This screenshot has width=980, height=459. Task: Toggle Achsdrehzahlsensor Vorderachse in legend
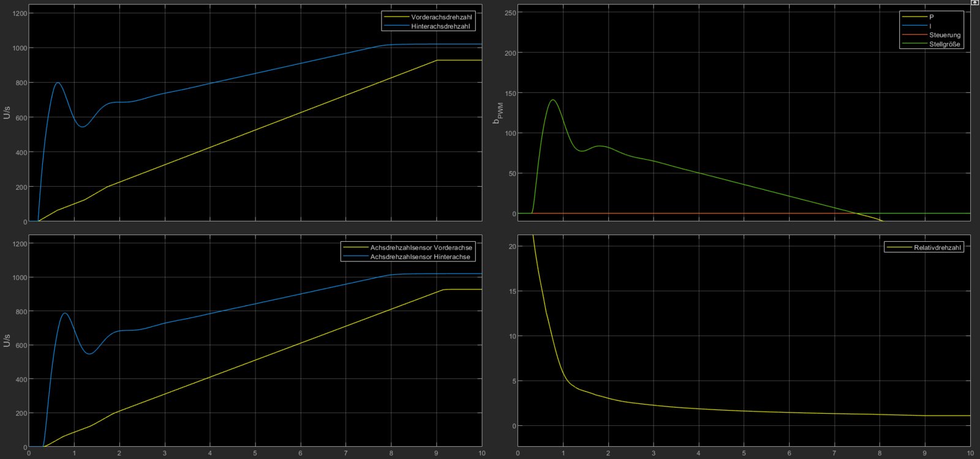(421, 248)
